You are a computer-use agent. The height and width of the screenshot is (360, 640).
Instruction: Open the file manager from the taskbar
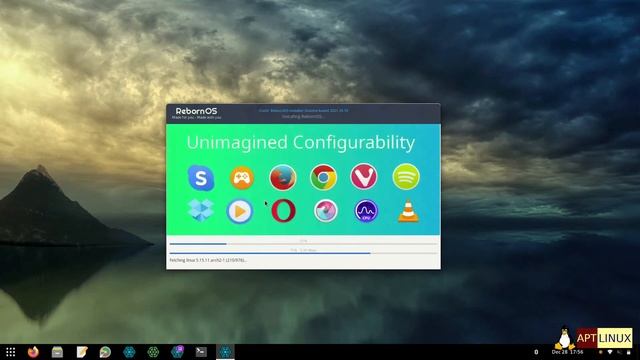coord(57,352)
